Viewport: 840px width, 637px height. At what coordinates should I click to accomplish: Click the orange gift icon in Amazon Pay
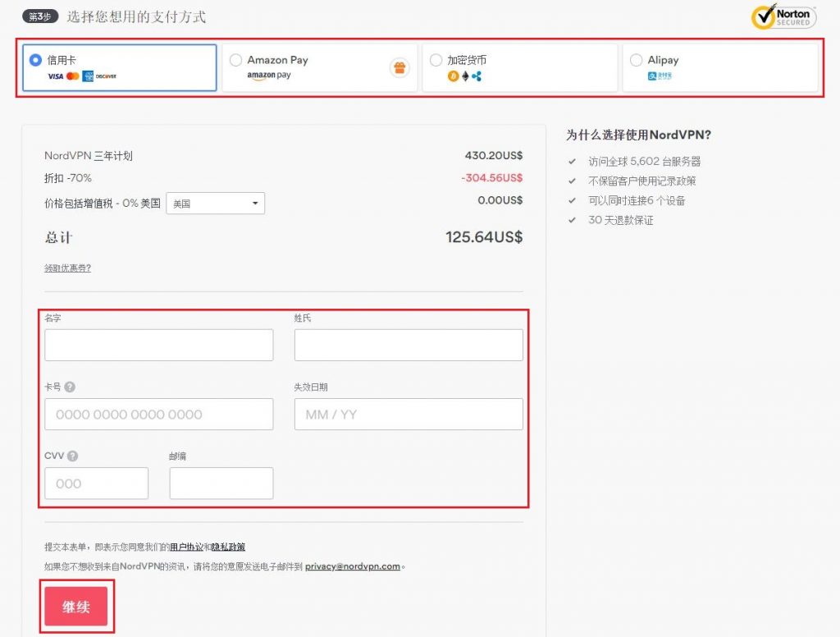399,67
